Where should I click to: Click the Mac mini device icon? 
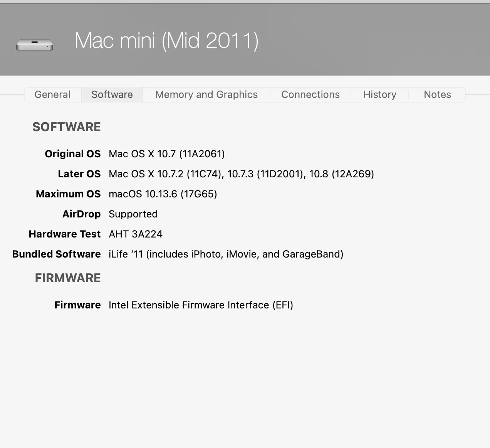[35, 45]
